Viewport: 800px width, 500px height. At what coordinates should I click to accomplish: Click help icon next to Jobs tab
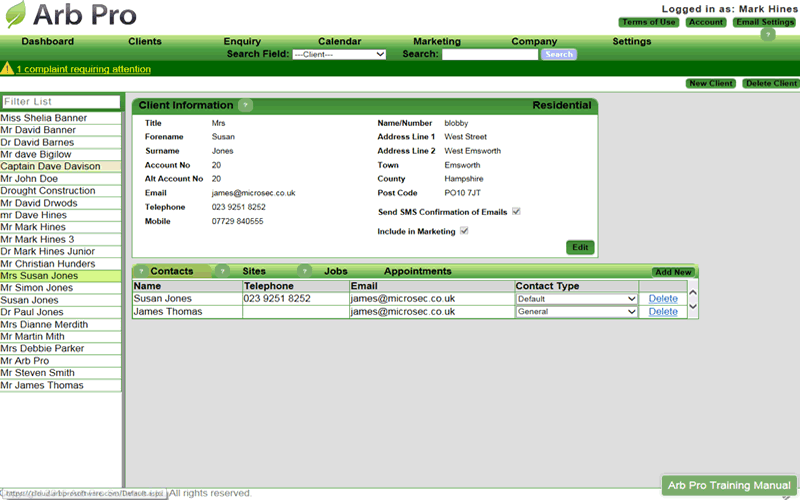pyautogui.click(x=305, y=271)
